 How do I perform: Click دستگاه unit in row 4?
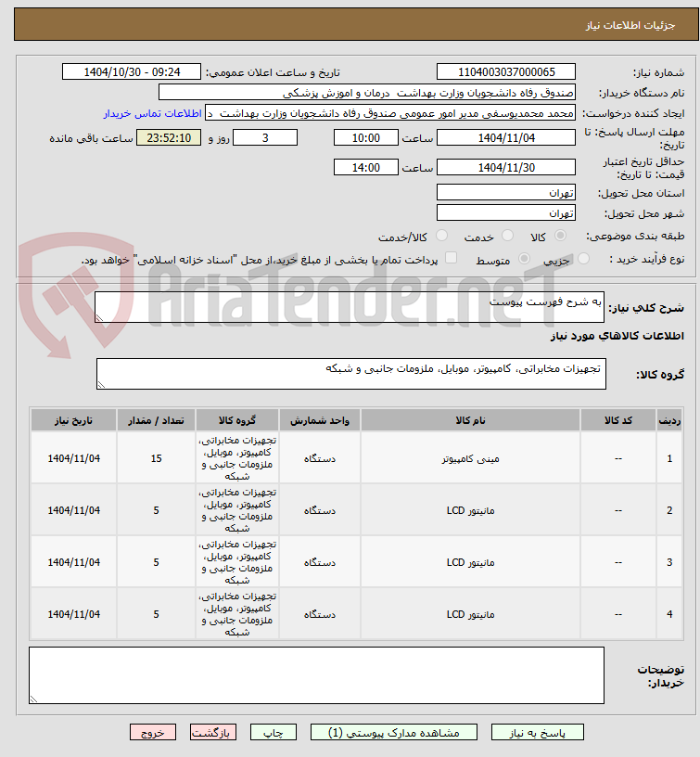pyautogui.click(x=319, y=614)
